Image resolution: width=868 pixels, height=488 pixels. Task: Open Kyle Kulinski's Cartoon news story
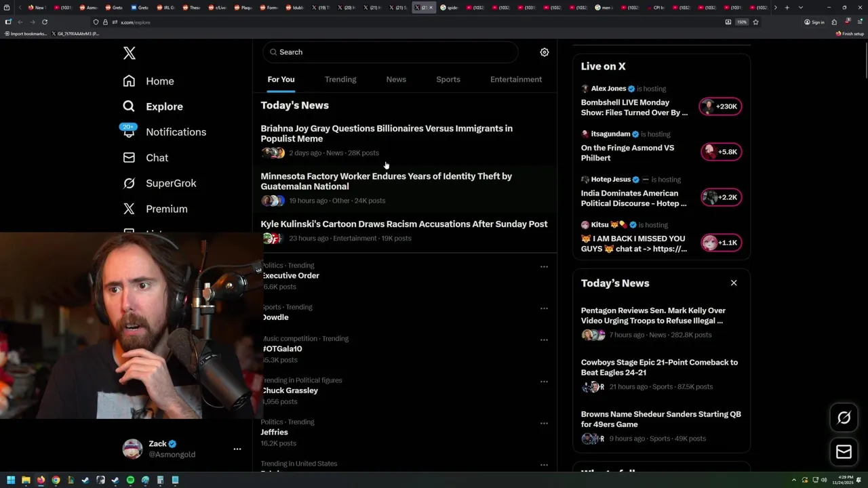(404, 231)
